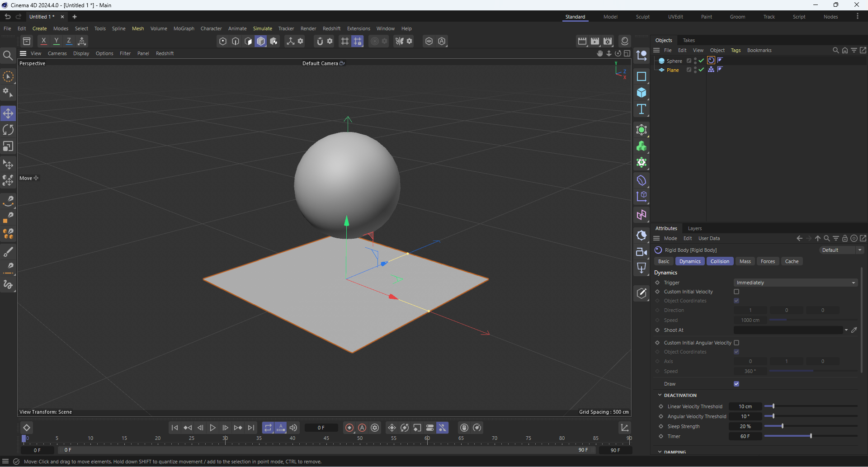This screenshot has width=868, height=467.
Task: Switch to the Mass tab
Action: pyautogui.click(x=745, y=261)
